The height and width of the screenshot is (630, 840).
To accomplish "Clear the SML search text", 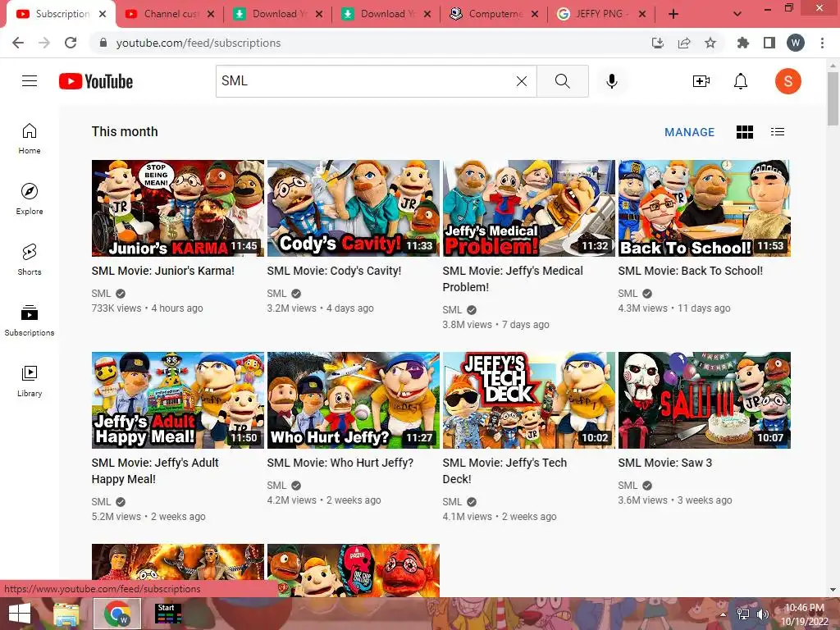I will tap(521, 81).
